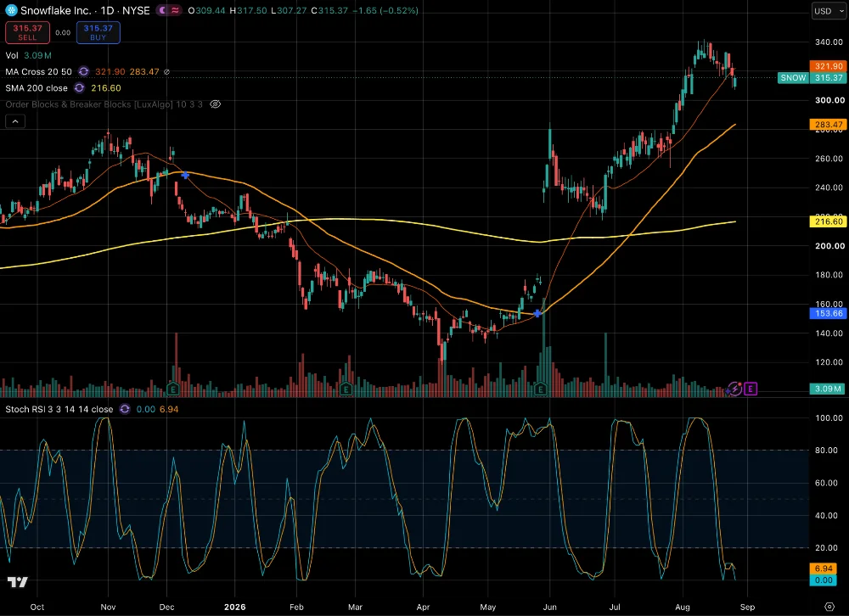Screen dimensions: 849x616
Task: Click the cyan 0.00 oscillator axis label
Action: [824, 580]
